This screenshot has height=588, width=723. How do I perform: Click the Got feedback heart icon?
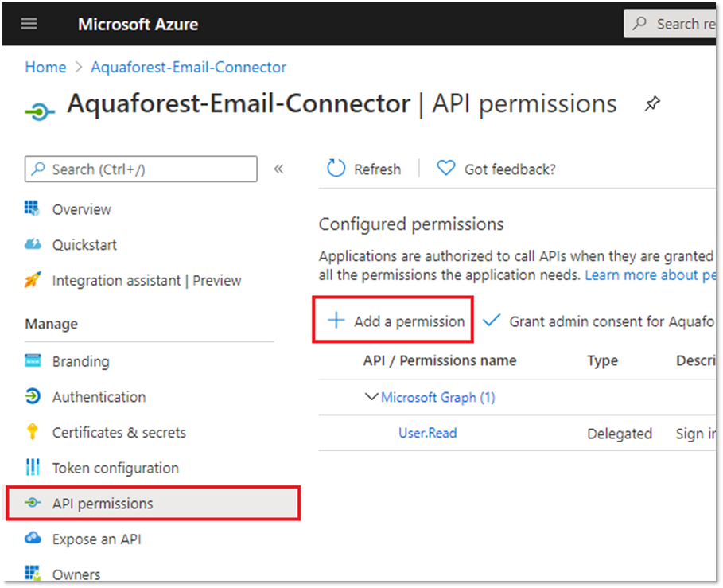(446, 169)
